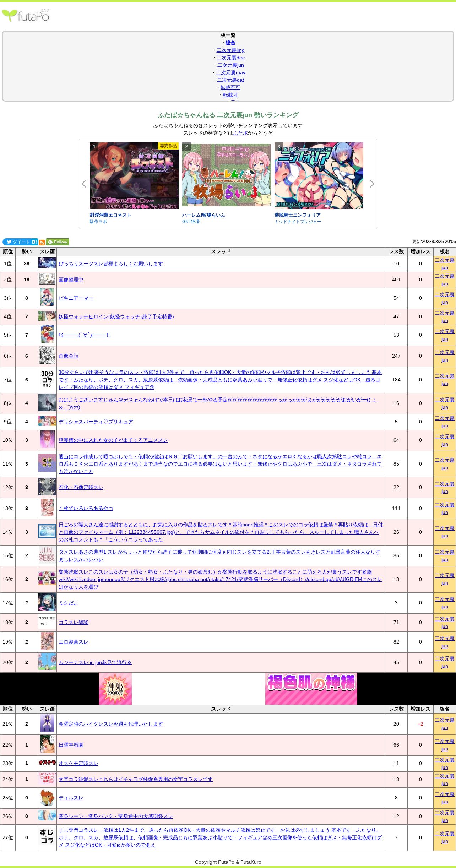Open the ミッドナイトプレジャー circle link
The image size is (456, 868).
click(x=298, y=222)
